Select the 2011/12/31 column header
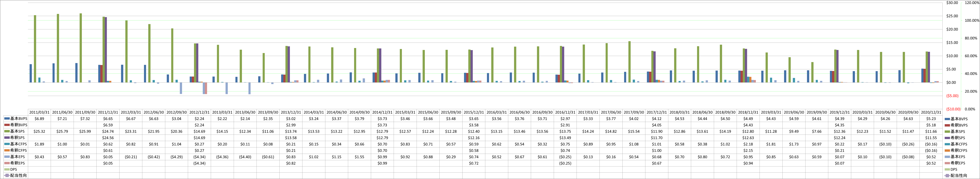This screenshot has height=179, width=980. [x=108, y=112]
